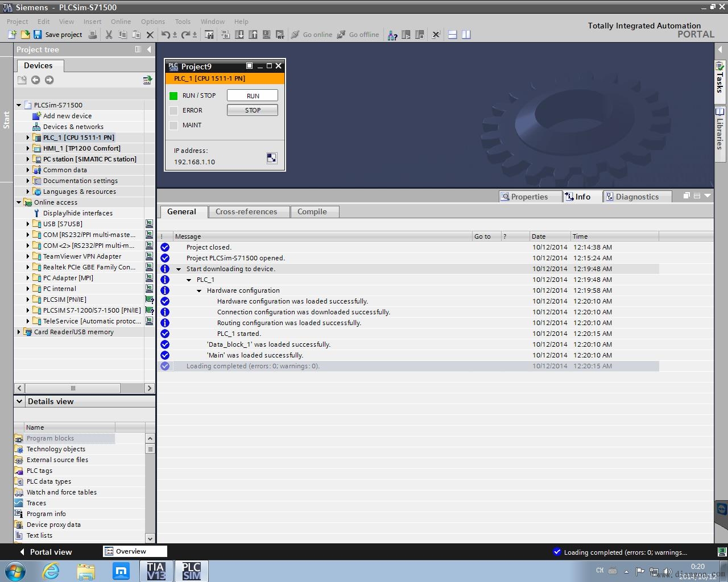Collapse Hardware configuration message group
The image size is (728, 582).
point(199,290)
